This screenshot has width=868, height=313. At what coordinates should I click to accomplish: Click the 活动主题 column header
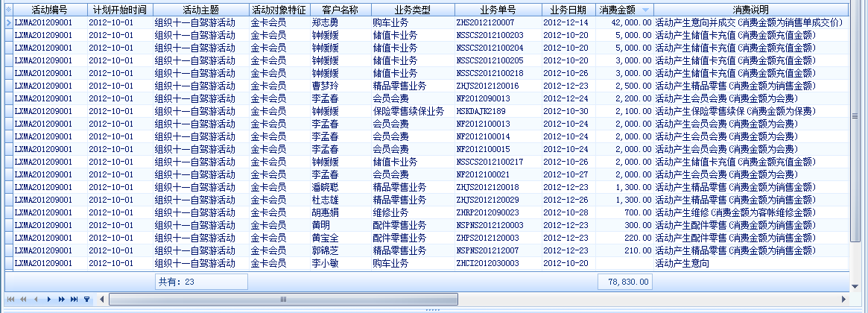click(201, 10)
